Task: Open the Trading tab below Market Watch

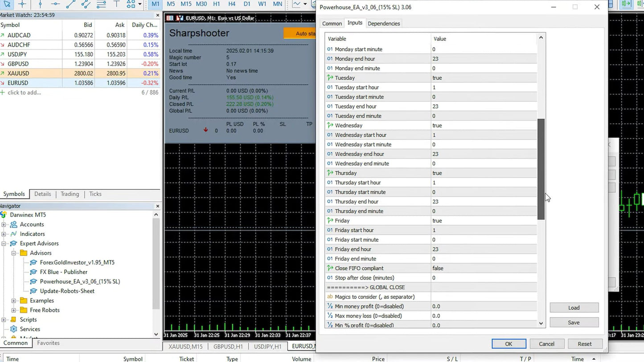Action: pos(70,194)
